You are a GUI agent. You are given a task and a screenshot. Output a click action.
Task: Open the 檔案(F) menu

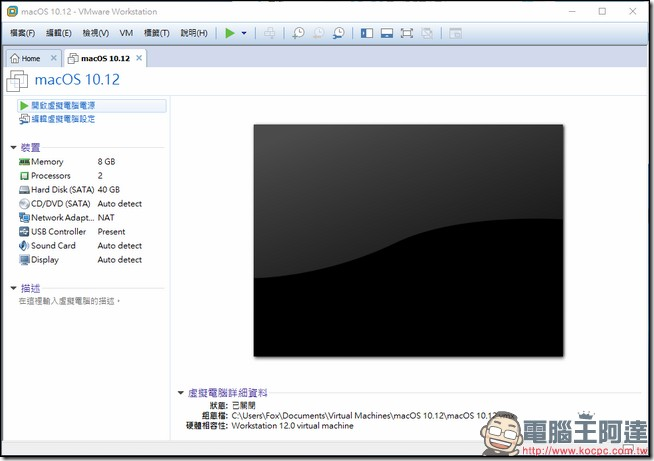23,33
